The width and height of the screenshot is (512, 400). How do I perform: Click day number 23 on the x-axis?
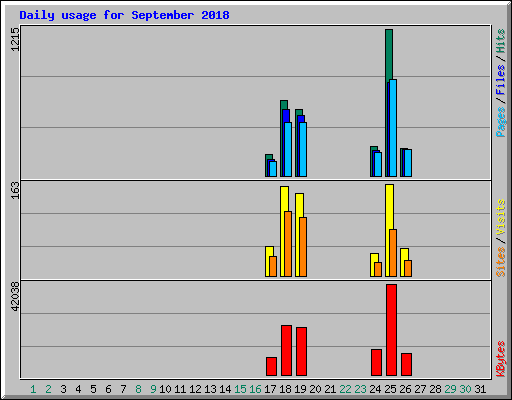pyautogui.click(x=360, y=389)
